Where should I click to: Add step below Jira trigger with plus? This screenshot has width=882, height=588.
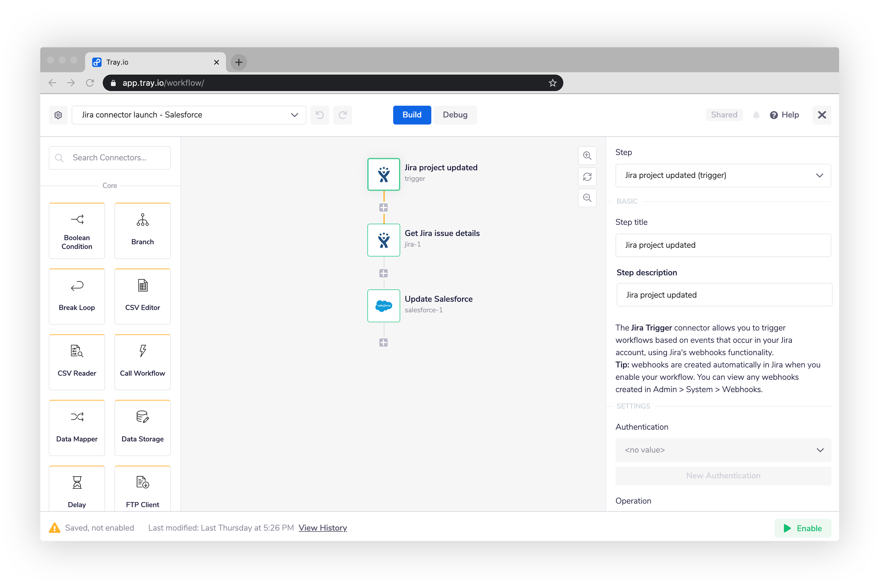coord(383,207)
